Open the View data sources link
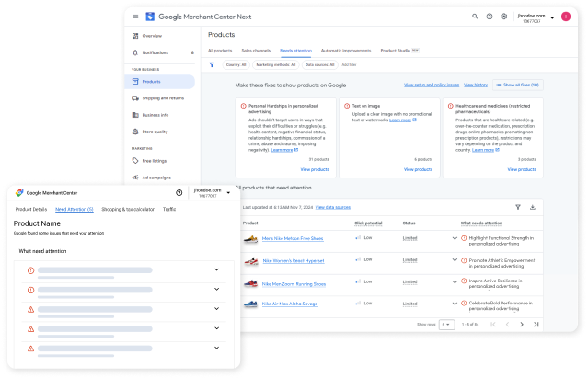Image resolution: width=588 pixels, height=378 pixels. (x=332, y=207)
